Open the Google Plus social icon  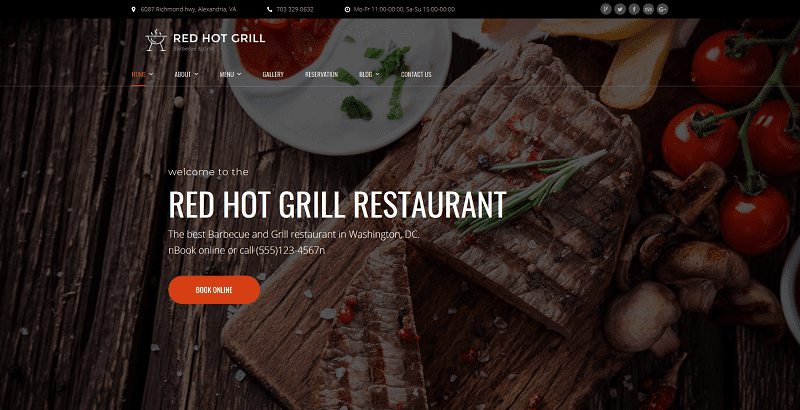(x=662, y=9)
